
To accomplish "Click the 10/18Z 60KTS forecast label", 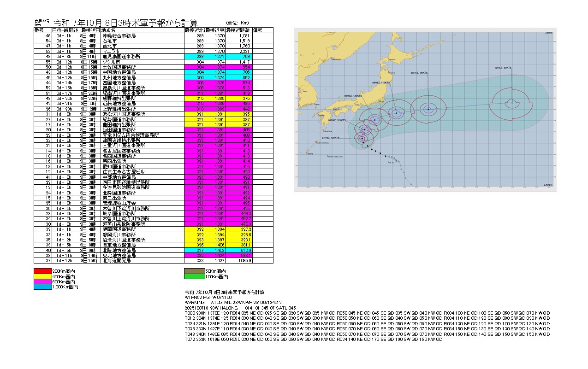I will tap(503, 67).
